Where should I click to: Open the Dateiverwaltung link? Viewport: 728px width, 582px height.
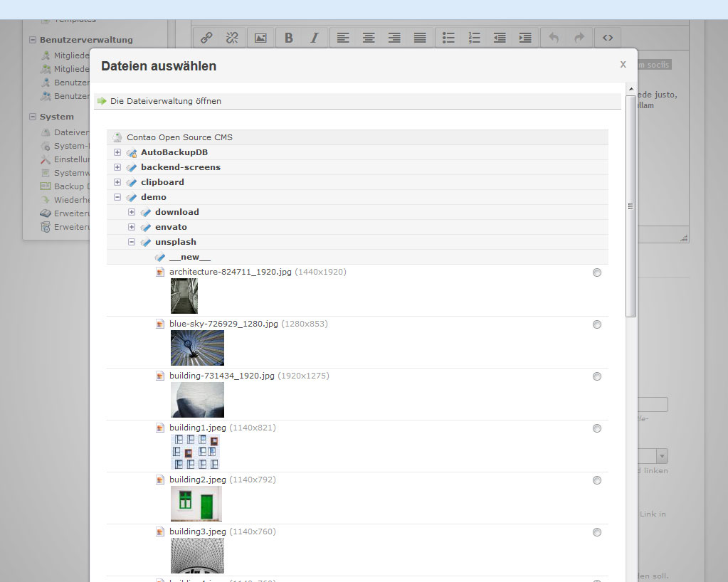[165, 101]
